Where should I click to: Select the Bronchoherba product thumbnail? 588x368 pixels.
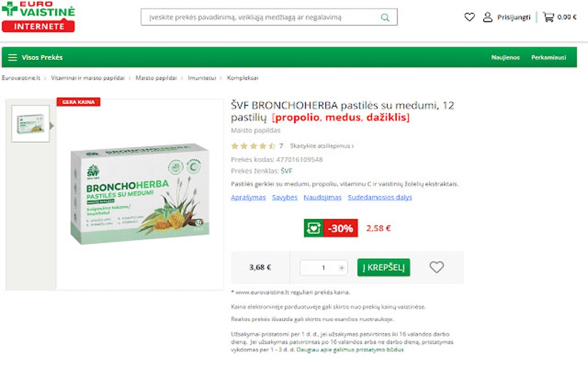point(31,124)
